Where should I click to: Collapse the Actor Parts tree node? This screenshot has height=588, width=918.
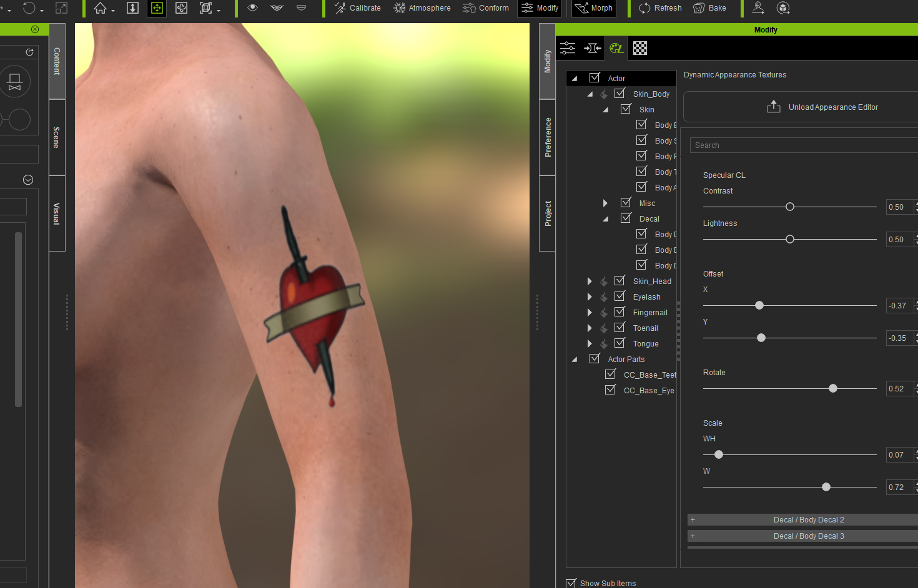(575, 360)
